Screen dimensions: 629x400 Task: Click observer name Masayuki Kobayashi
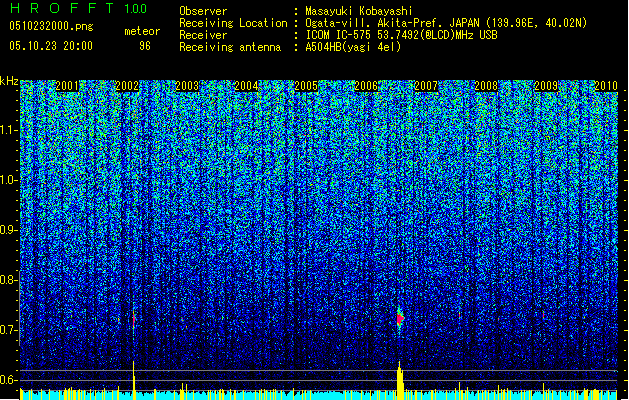[359, 11]
